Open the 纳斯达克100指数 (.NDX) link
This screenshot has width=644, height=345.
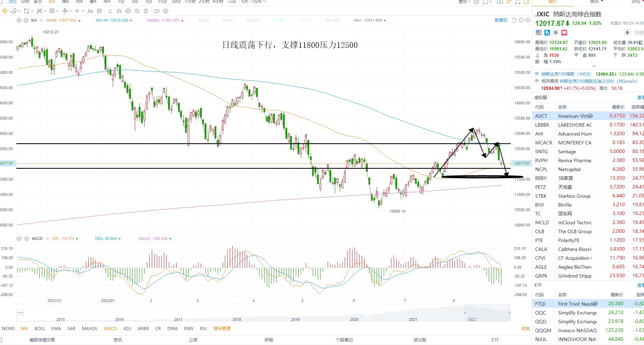tap(566, 74)
